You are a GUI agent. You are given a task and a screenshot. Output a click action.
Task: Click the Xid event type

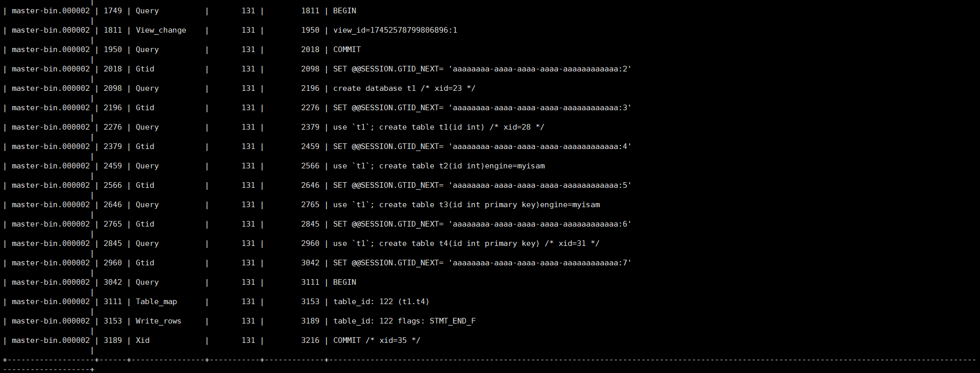pyautogui.click(x=142, y=340)
